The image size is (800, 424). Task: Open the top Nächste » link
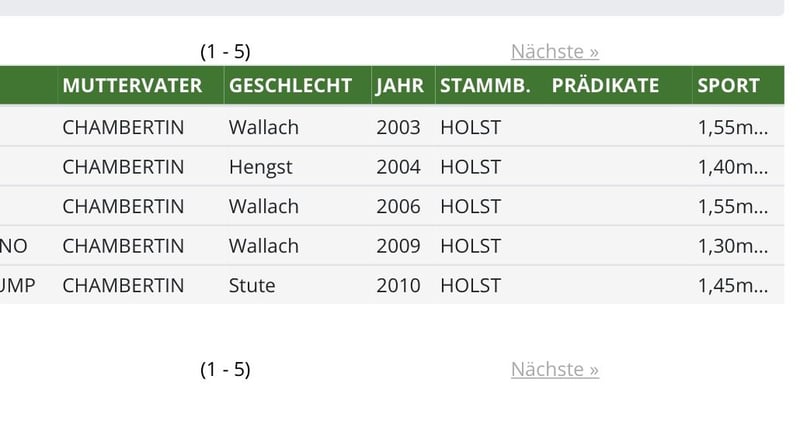(x=555, y=52)
